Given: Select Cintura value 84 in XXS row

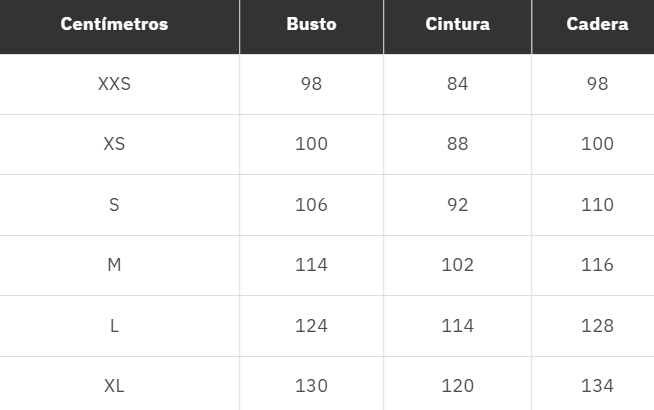Looking at the screenshot, I should click(457, 84).
